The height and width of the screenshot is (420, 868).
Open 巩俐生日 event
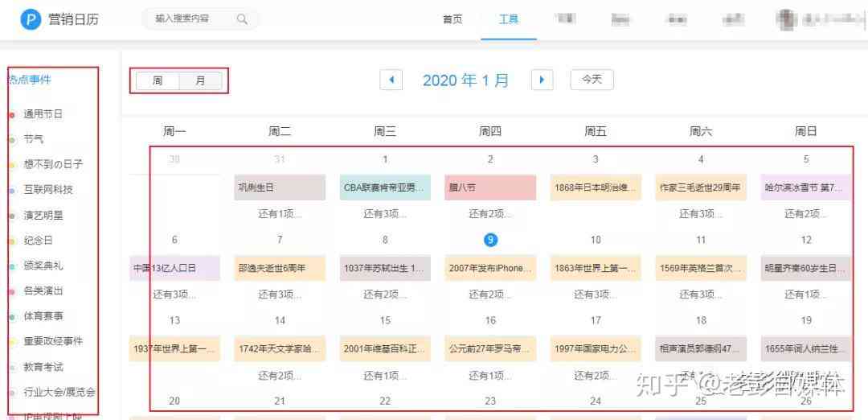280,187
